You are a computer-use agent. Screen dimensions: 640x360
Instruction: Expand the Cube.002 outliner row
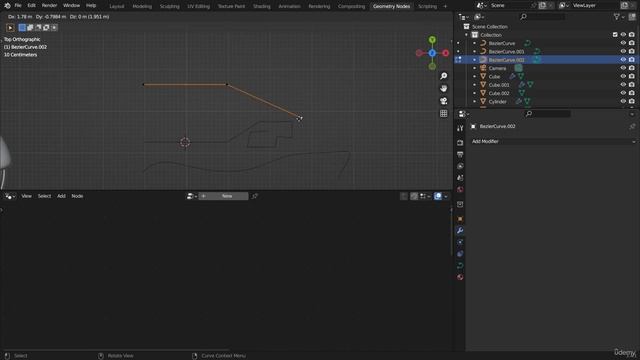click(475, 93)
